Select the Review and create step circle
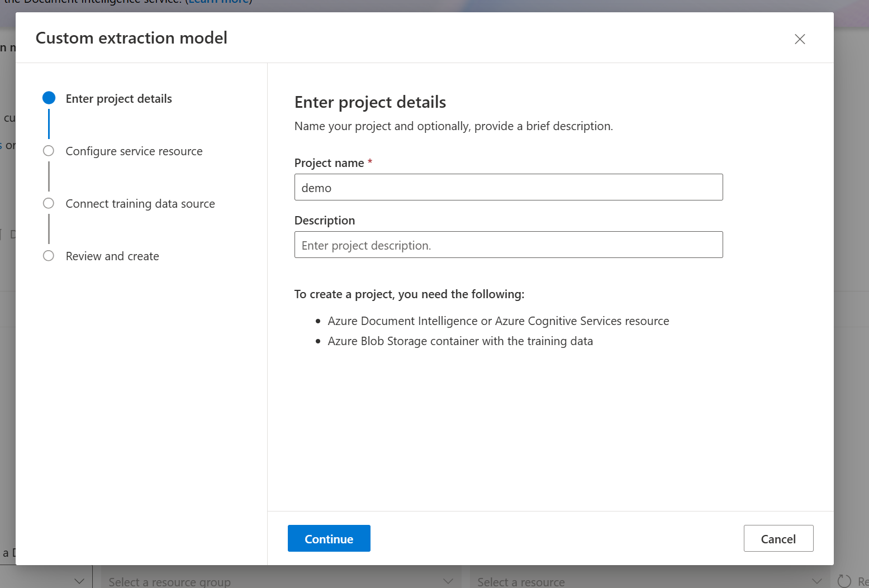This screenshot has height=588, width=869. point(49,256)
